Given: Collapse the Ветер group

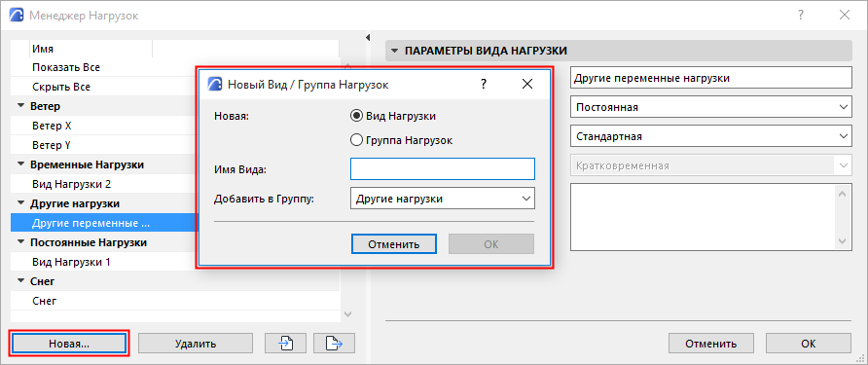Looking at the screenshot, I should point(21,106).
